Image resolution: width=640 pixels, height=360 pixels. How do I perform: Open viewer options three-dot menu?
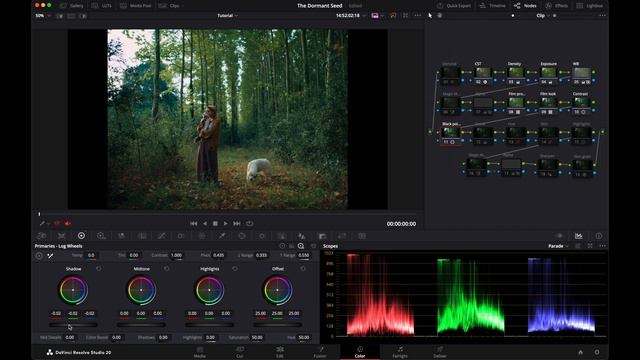(x=418, y=16)
